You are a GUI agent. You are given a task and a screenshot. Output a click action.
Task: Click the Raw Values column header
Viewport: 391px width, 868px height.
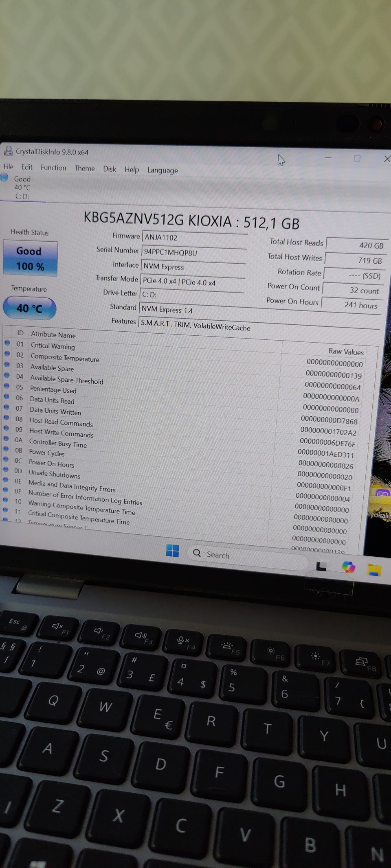coord(346,352)
